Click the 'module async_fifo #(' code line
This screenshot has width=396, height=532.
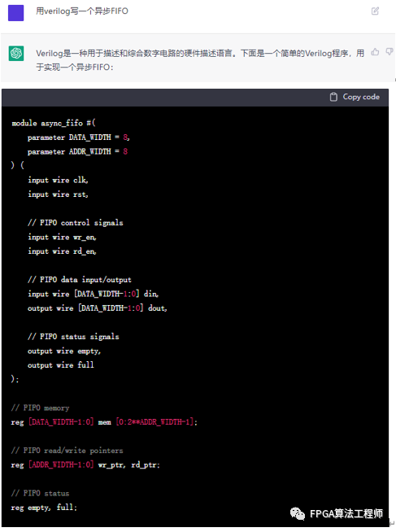click(54, 123)
